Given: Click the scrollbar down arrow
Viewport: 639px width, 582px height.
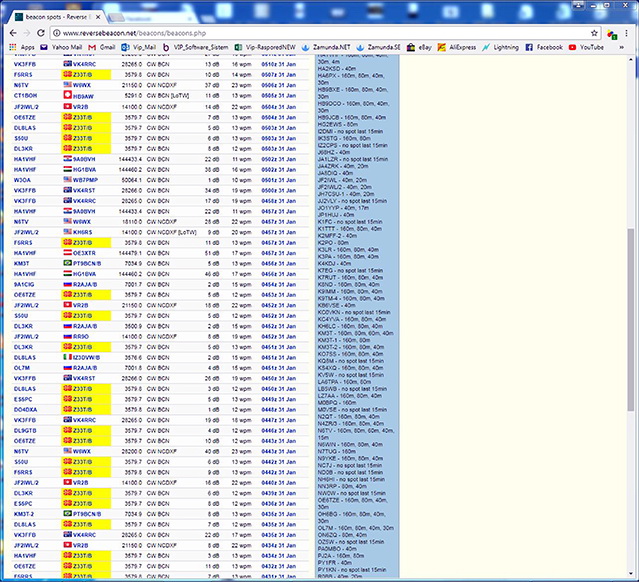Looking at the screenshot, I should [x=631, y=575].
